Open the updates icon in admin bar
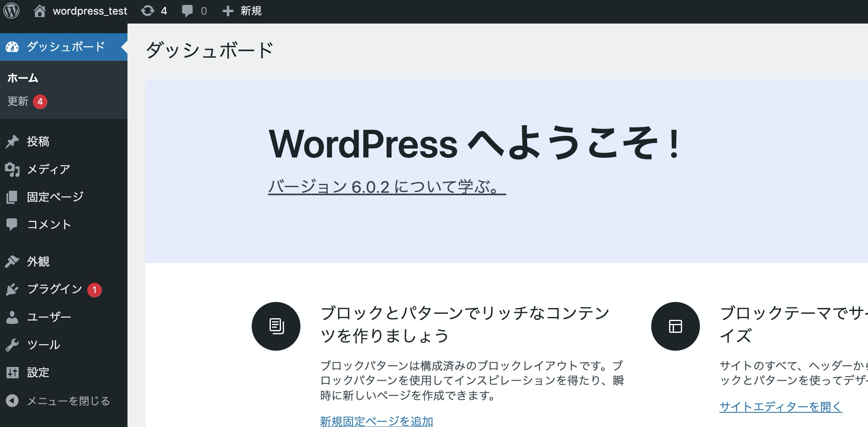The height and width of the screenshot is (427, 868). click(147, 11)
